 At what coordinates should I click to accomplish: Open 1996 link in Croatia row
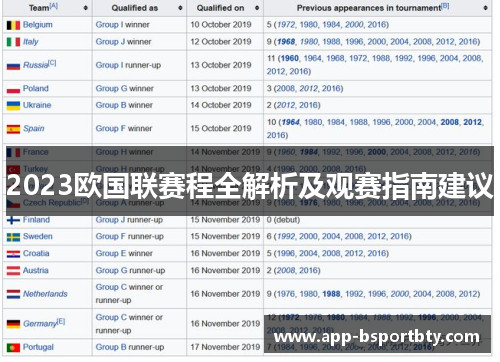(x=286, y=254)
